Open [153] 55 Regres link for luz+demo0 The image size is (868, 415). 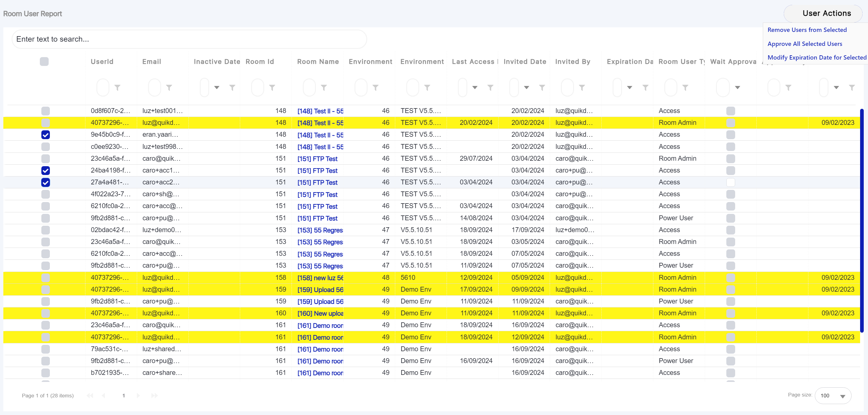point(320,230)
